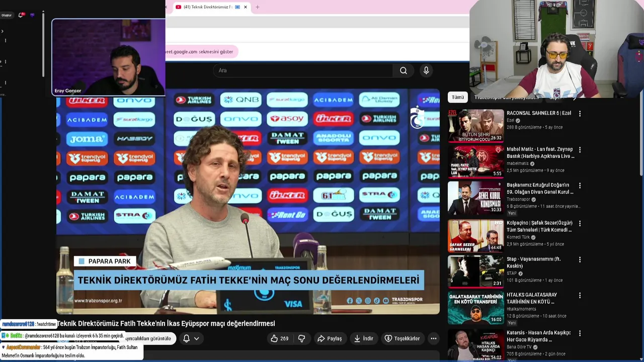Activate voice search microphone icon
Image resolution: width=644 pixels, height=362 pixels.
click(426, 70)
